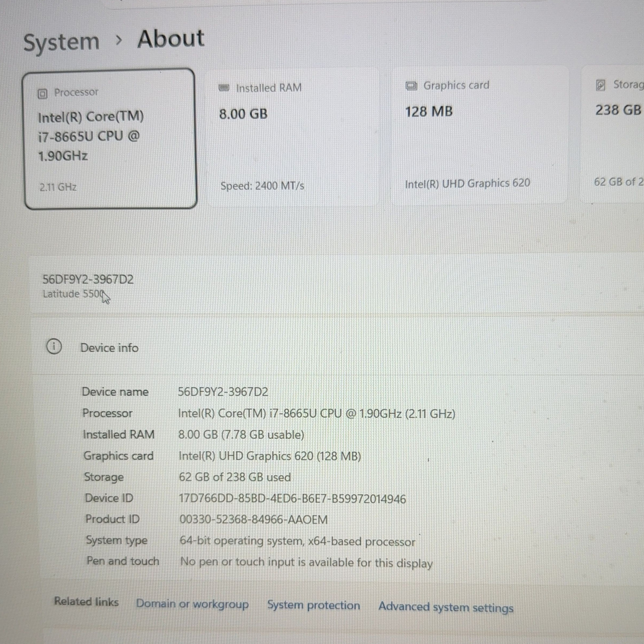
Task: Click 2.11 GHz in the Processor card
Action: pyautogui.click(x=58, y=187)
